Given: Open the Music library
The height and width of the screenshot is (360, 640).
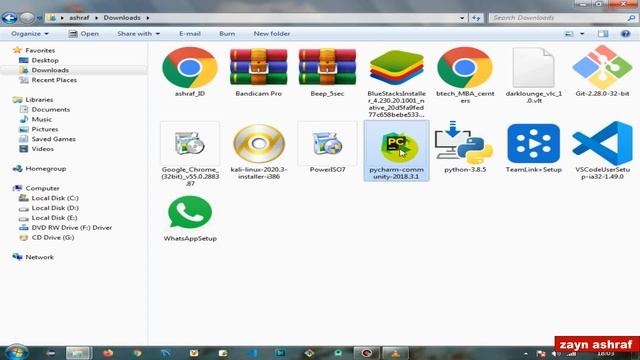Looking at the screenshot, I should pos(42,120).
